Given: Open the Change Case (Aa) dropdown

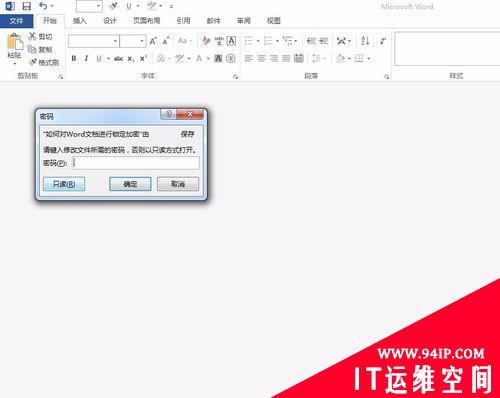Looking at the screenshot, I should [x=185, y=41].
